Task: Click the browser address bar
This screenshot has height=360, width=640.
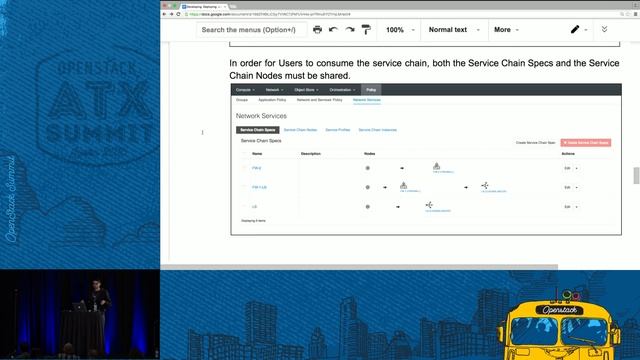Action: click(x=400, y=14)
